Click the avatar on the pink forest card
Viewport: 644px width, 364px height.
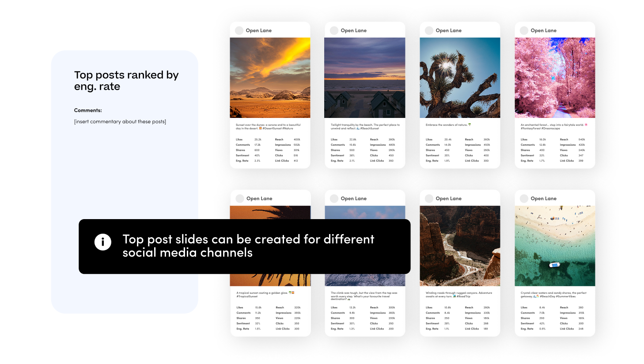524,30
